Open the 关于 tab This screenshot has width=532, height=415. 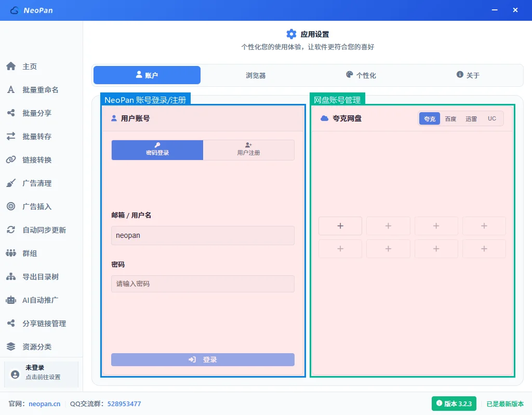(468, 75)
